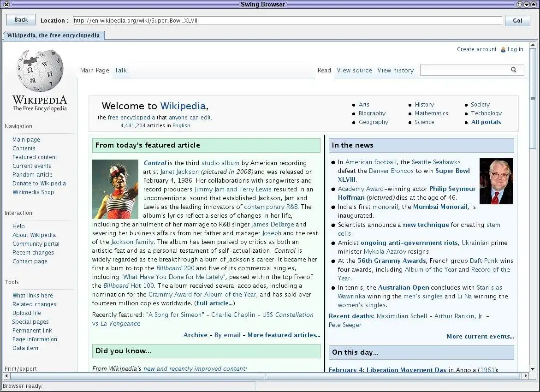Click the Random article link
The height and width of the screenshot is (392, 540).
click(x=32, y=175)
